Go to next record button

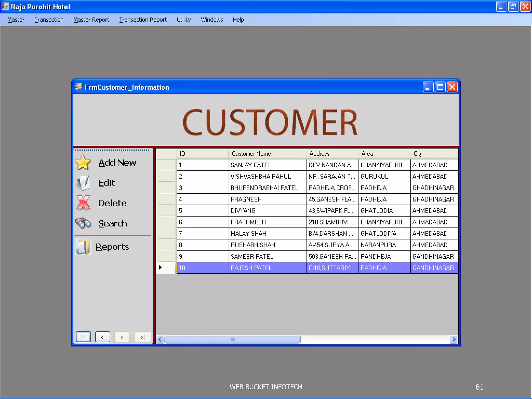(x=122, y=337)
